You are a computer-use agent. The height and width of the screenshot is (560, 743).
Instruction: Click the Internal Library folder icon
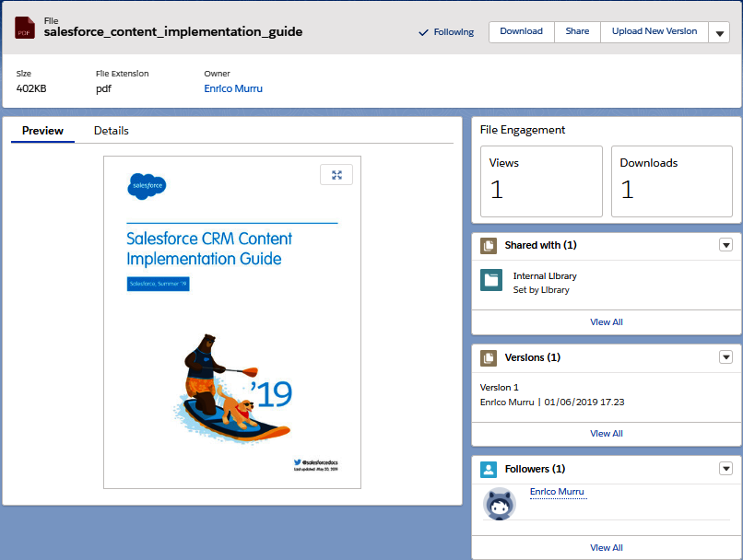point(491,280)
